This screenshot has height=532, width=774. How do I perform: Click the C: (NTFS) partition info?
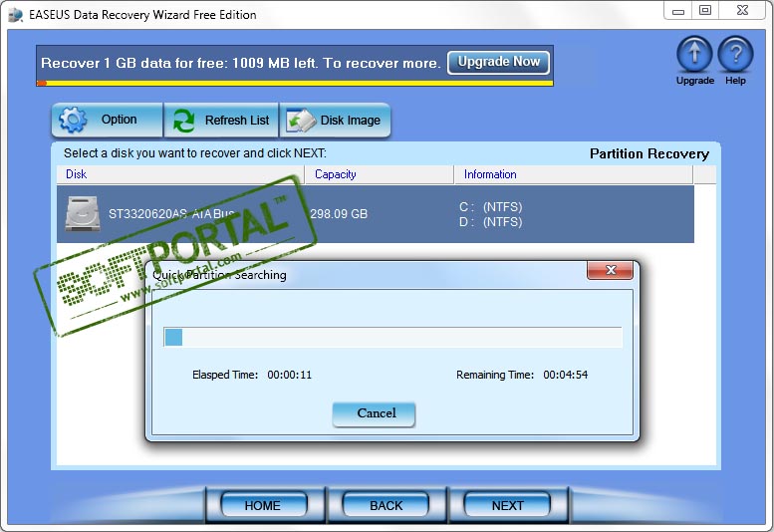491,207
